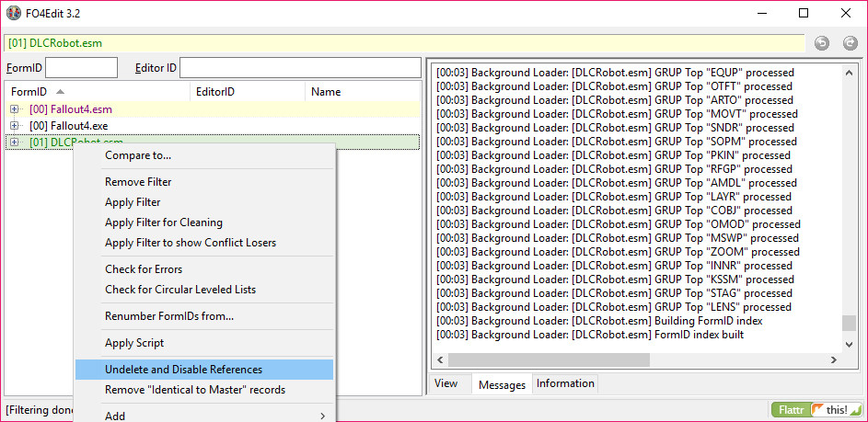The height and width of the screenshot is (422, 868).
Task: Click the messages horizontal scrollbar right arrow
Action: point(834,360)
